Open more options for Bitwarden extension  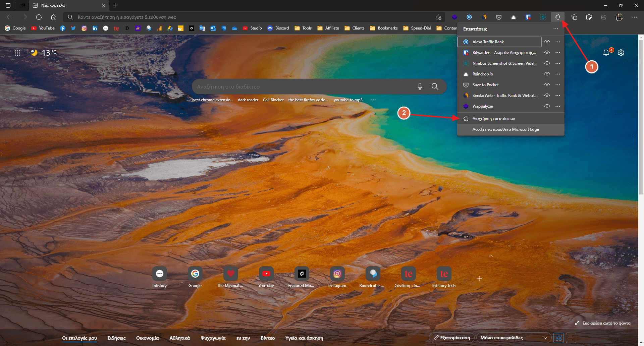pyautogui.click(x=558, y=53)
